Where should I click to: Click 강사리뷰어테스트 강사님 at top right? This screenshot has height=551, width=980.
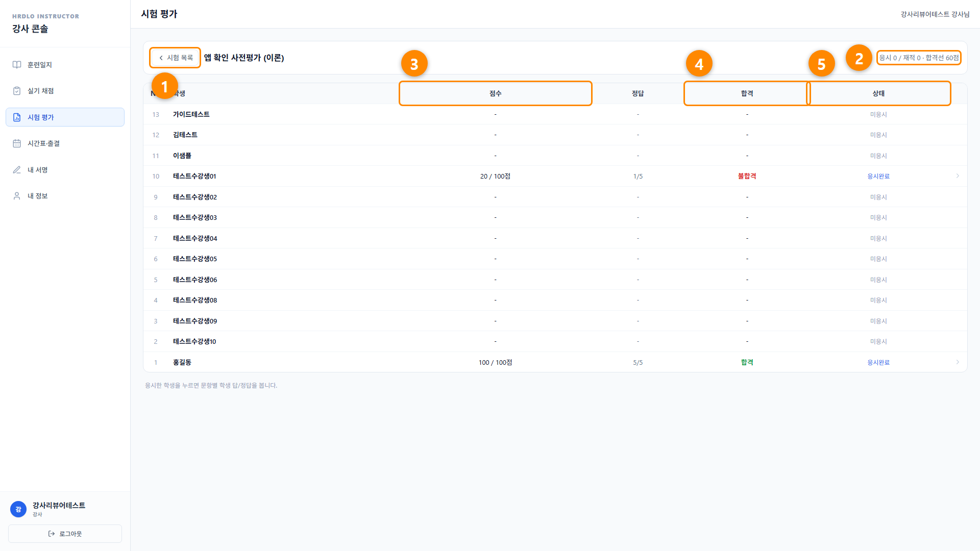[x=935, y=14]
